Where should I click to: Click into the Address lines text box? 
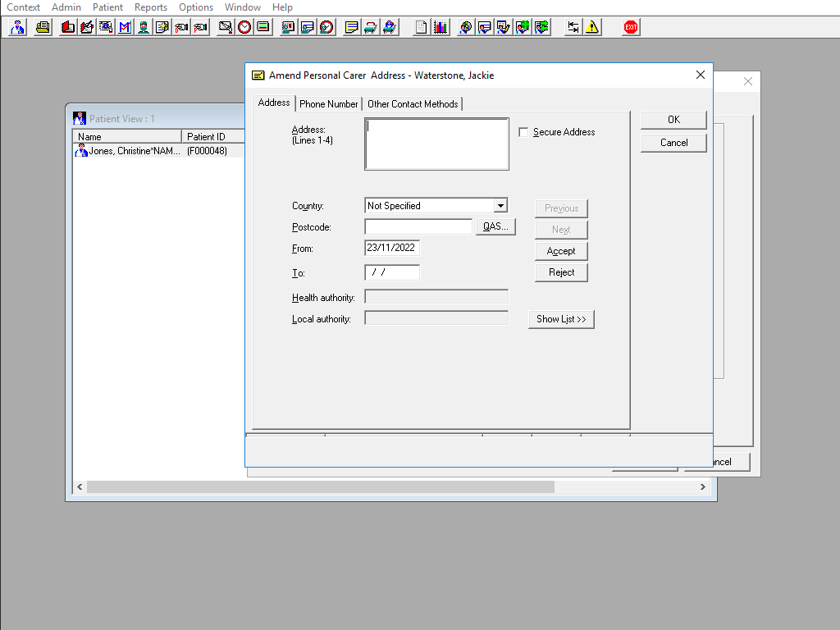(436, 144)
